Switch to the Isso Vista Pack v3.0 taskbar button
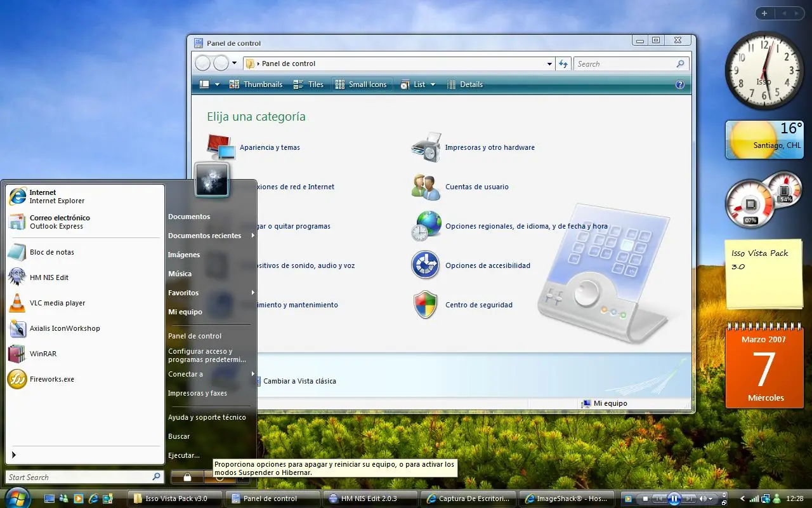 175,498
